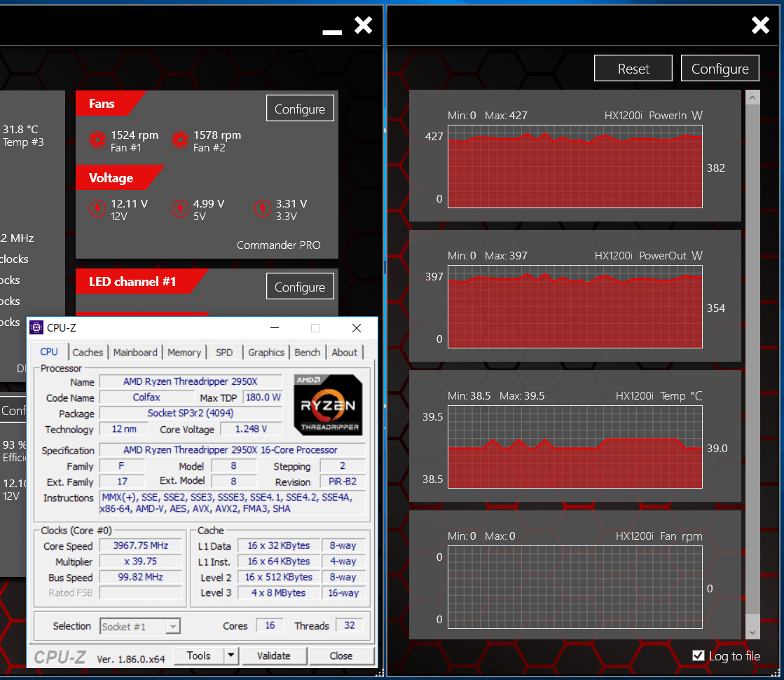Click the CPU-Z app icon in title bar
Screen dimensions: 784x680
point(36,328)
